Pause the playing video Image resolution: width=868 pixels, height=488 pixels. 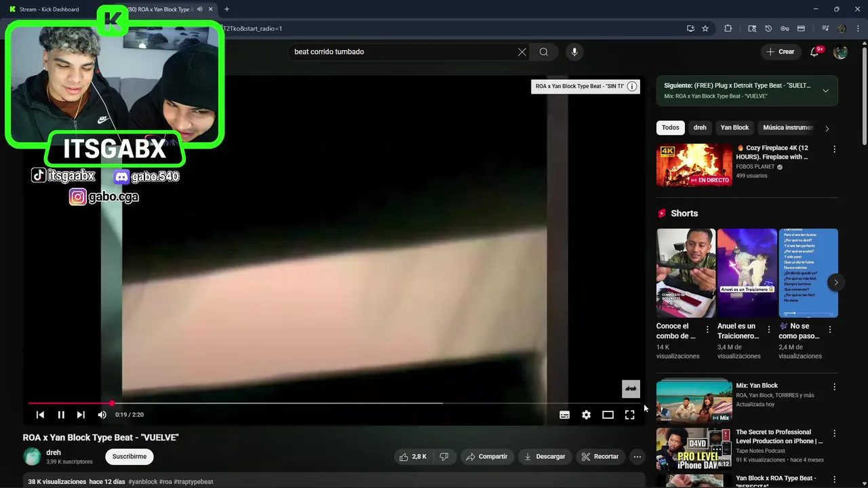(61, 415)
